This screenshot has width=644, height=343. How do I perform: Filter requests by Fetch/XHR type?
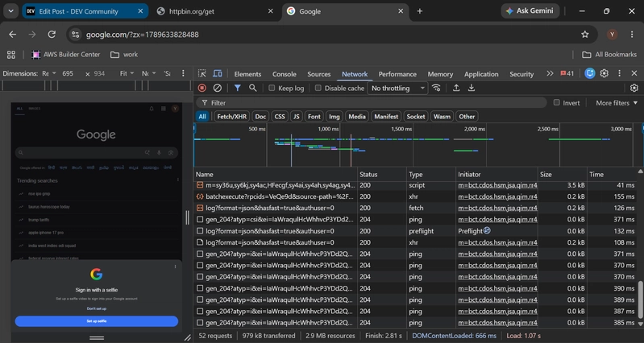(x=231, y=117)
